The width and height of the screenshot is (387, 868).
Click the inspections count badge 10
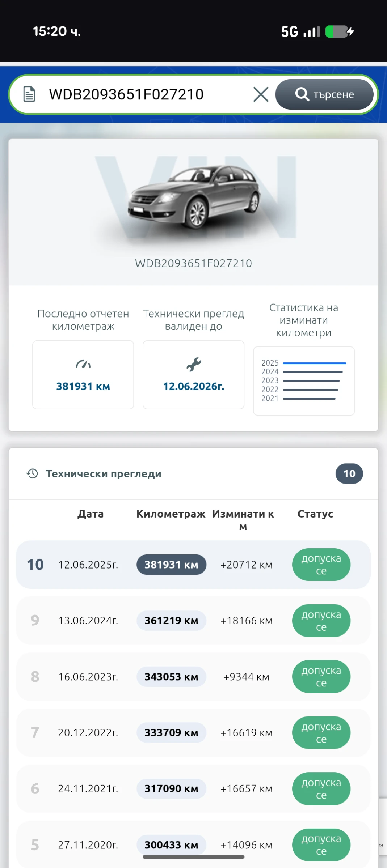pyautogui.click(x=349, y=473)
